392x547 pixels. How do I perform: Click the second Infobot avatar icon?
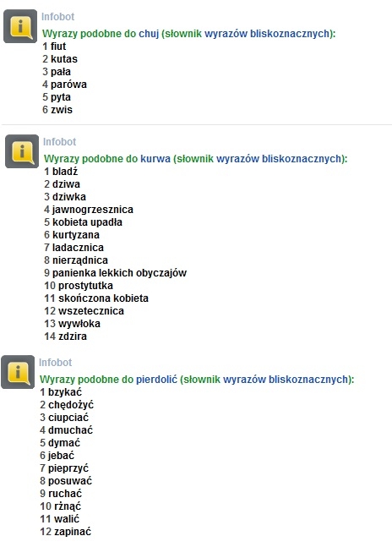(x=22, y=151)
